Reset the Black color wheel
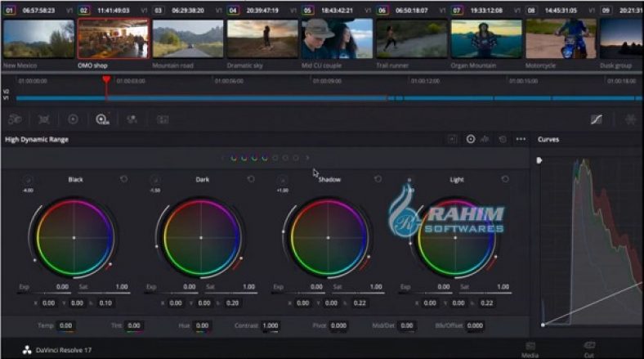The width and height of the screenshot is (644, 359). pyautogui.click(x=123, y=179)
